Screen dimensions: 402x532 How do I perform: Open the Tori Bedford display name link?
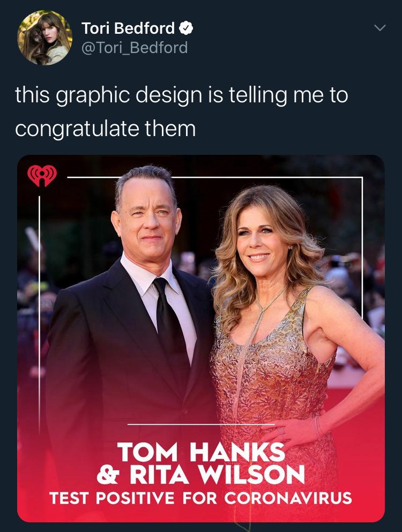click(128, 28)
